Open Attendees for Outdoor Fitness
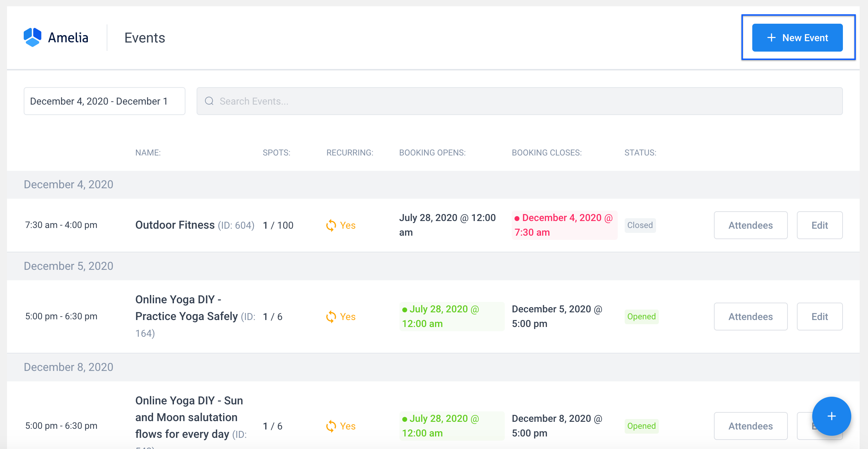The height and width of the screenshot is (449, 868). (751, 225)
